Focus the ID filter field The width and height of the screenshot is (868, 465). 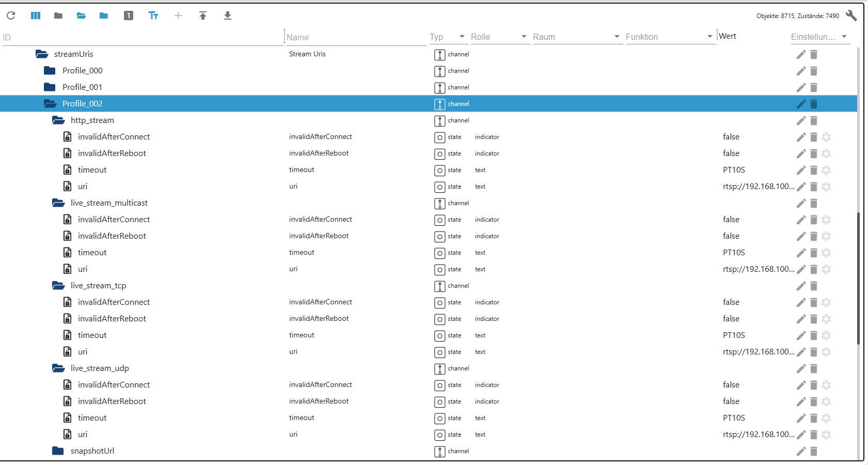point(143,37)
